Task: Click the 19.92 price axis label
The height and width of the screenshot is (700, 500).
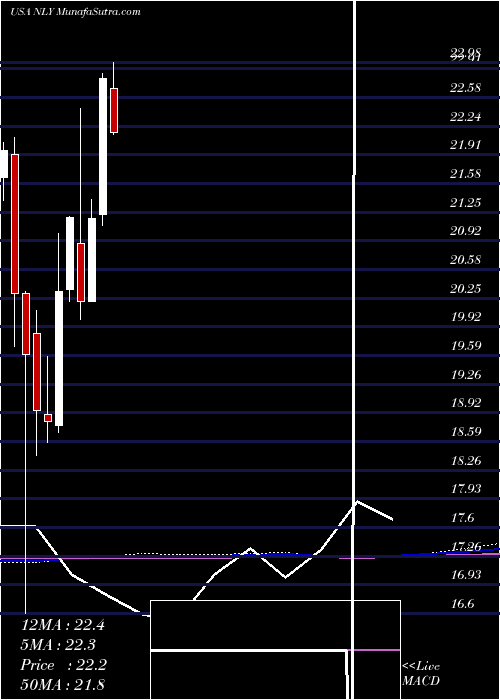Action: click(466, 317)
